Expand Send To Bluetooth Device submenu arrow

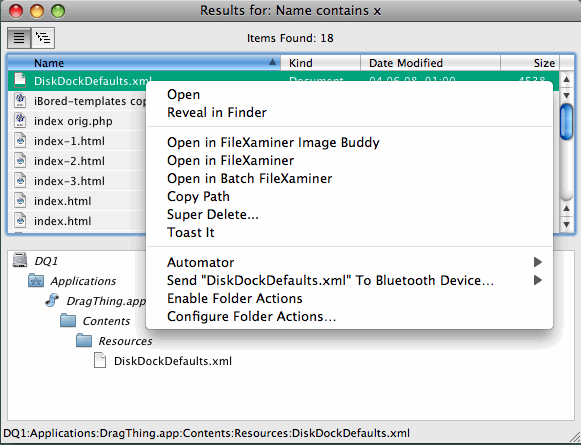tap(538, 280)
